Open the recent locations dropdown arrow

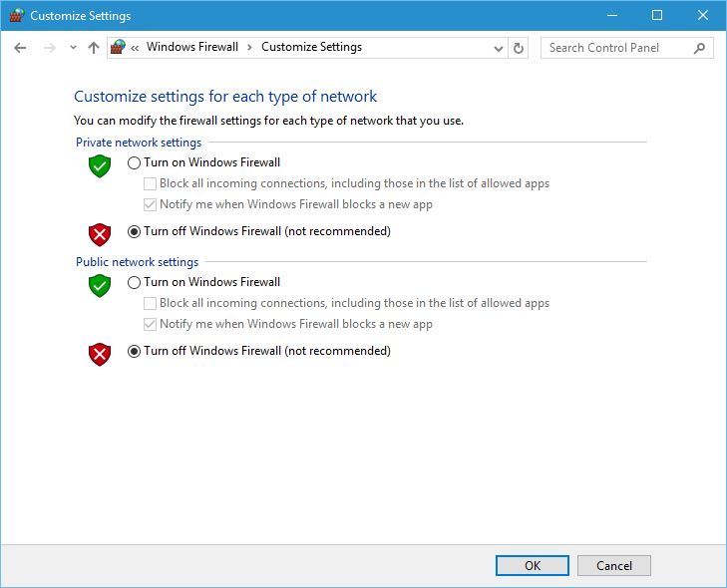73,48
